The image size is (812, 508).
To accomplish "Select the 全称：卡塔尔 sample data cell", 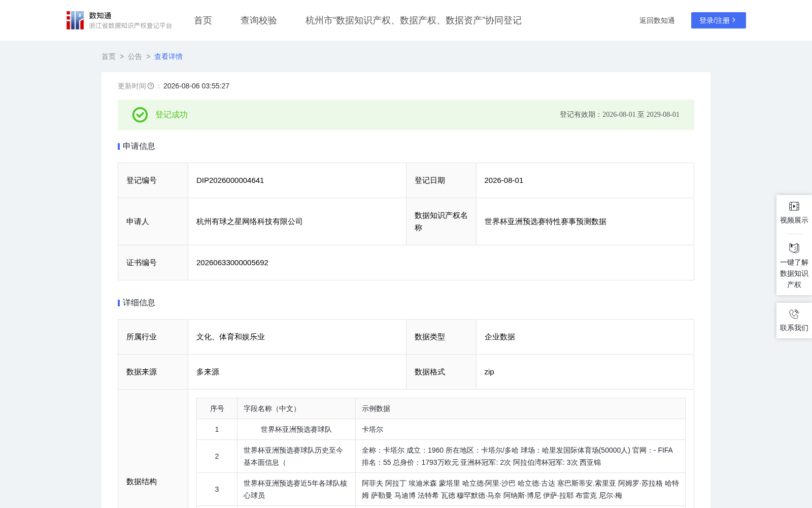I will [x=520, y=456].
